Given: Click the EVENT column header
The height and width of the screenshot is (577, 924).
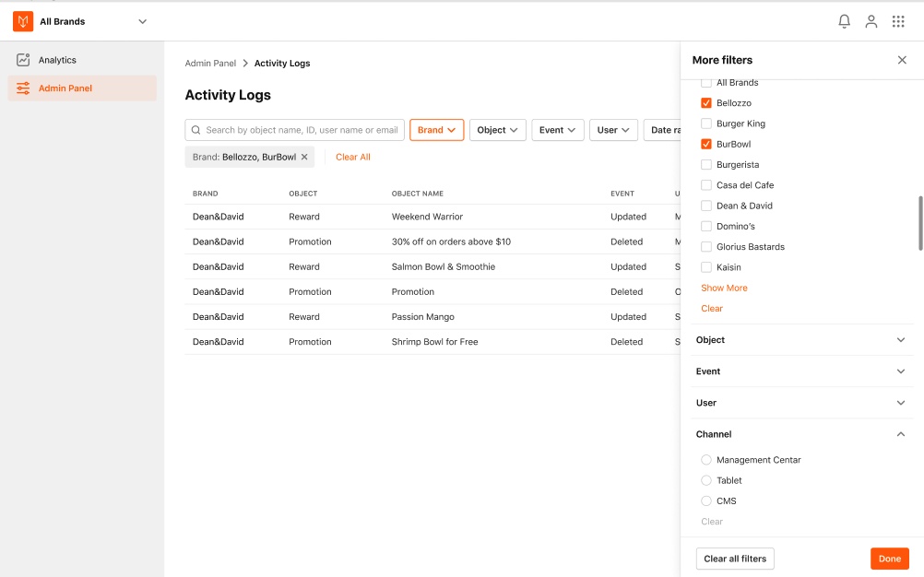Looking at the screenshot, I should pyautogui.click(x=622, y=194).
